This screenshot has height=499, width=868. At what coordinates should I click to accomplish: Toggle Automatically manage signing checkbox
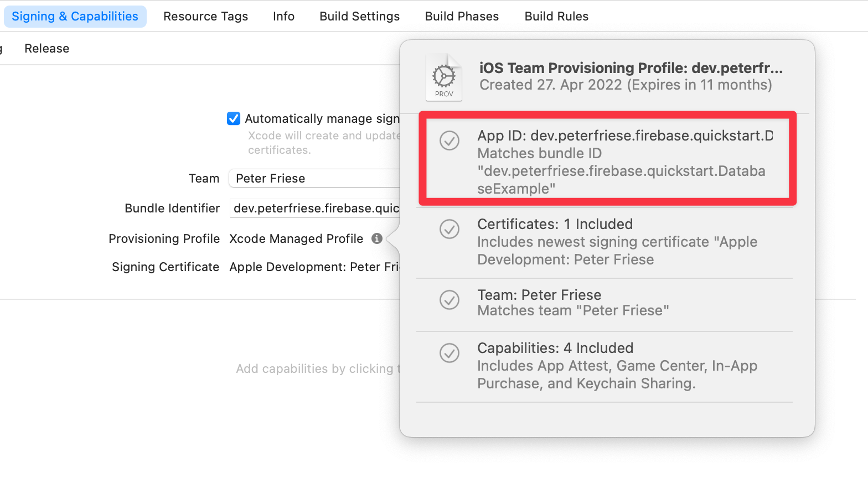click(x=234, y=119)
